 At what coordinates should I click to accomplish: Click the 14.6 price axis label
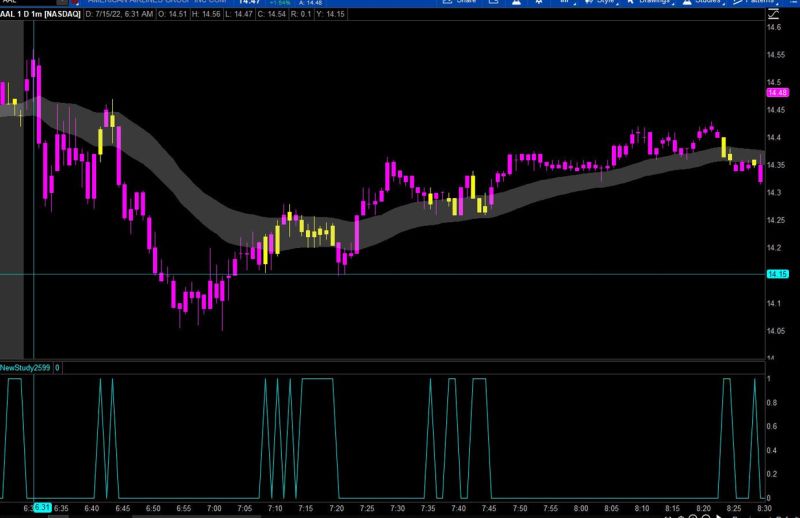[x=774, y=27]
